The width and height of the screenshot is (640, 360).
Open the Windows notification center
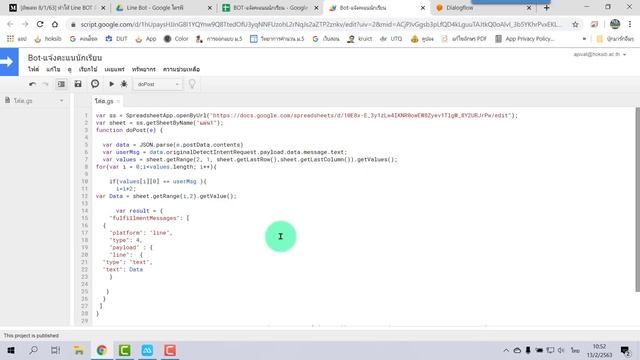tap(624, 350)
